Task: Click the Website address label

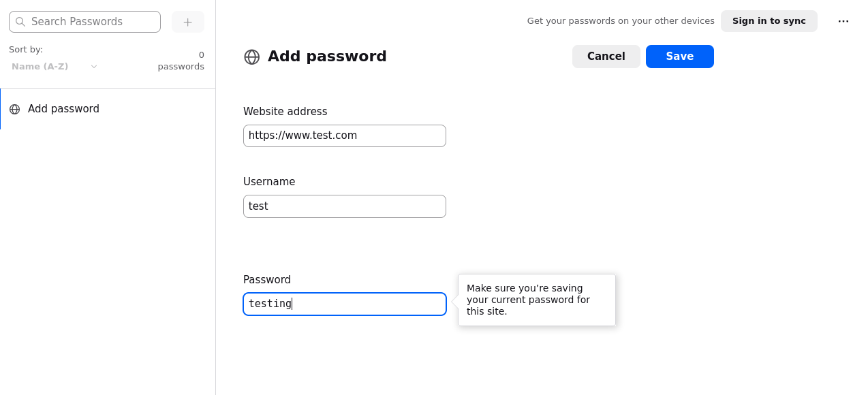Action: pyautogui.click(x=285, y=112)
